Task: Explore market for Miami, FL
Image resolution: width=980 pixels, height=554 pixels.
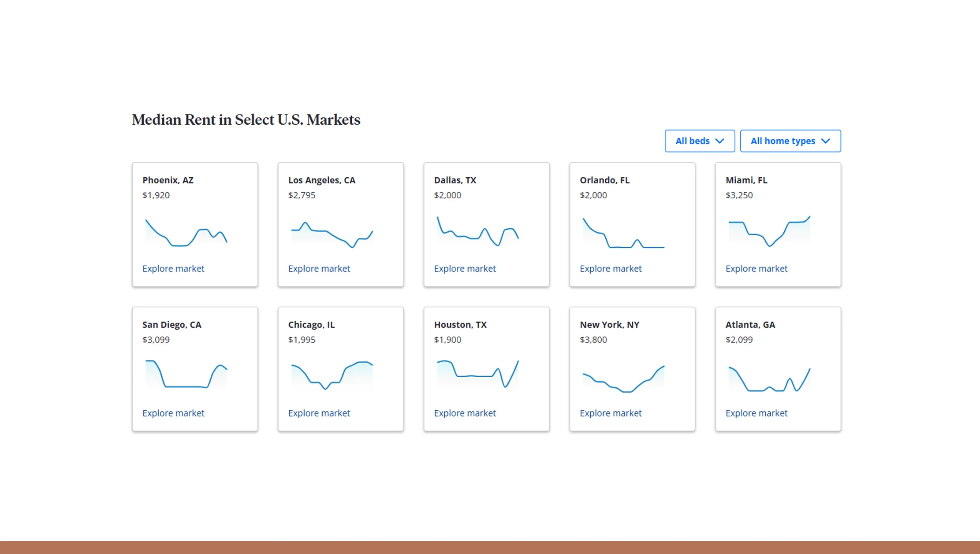Action: pos(756,268)
